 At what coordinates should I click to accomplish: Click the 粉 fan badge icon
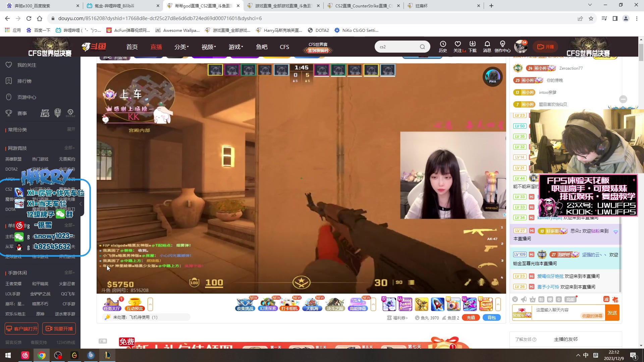(x=541, y=299)
